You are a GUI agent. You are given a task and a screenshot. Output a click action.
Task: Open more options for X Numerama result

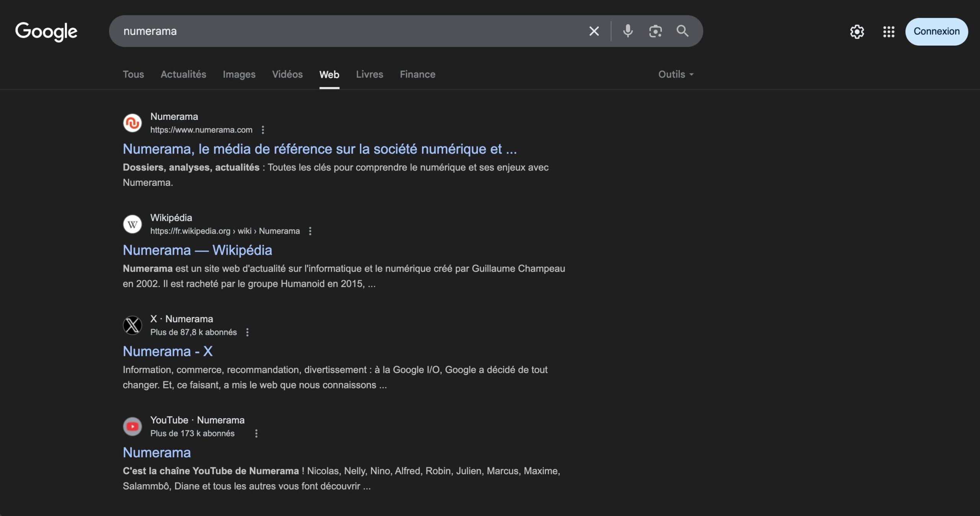click(247, 332)
